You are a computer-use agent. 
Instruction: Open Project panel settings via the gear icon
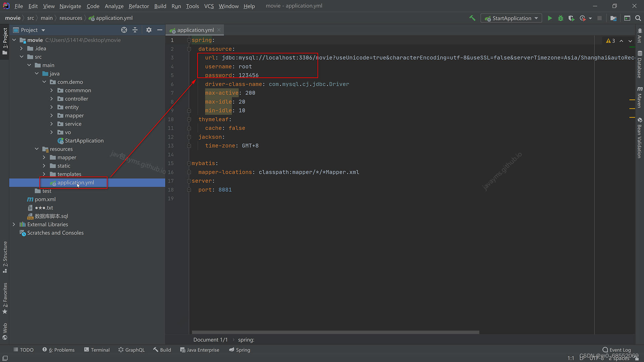[x=149, y=30]
